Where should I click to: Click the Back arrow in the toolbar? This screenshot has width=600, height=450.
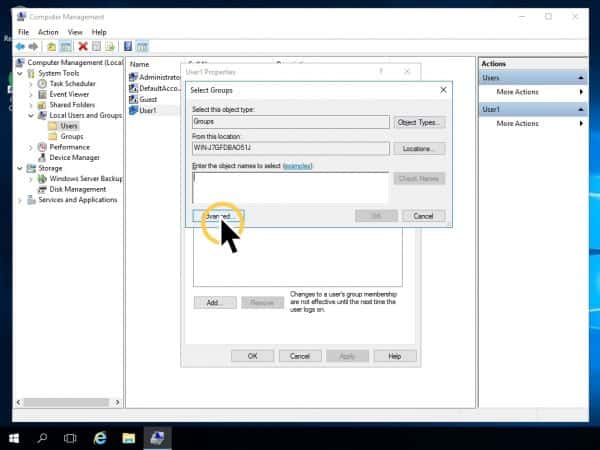20,46
